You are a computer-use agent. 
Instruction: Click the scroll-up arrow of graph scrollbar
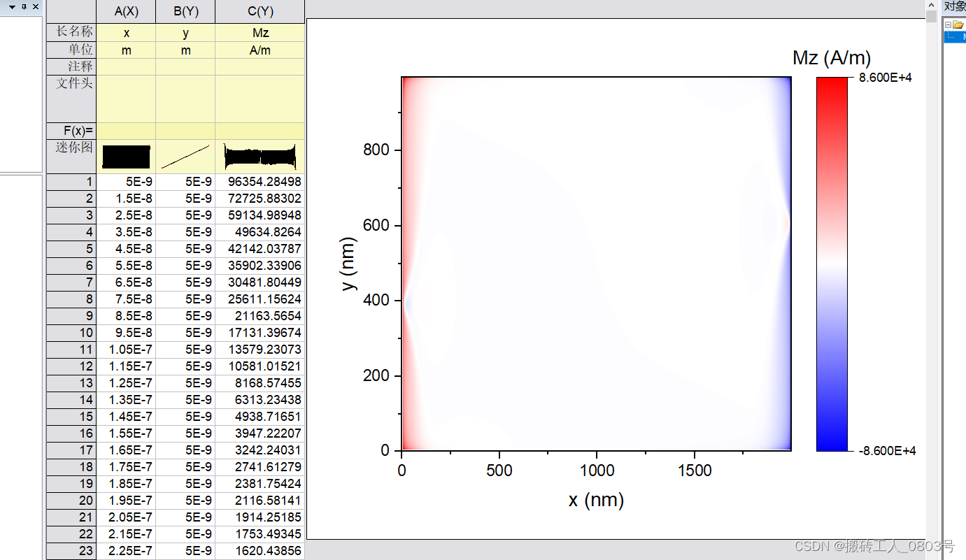click(931, 6)
